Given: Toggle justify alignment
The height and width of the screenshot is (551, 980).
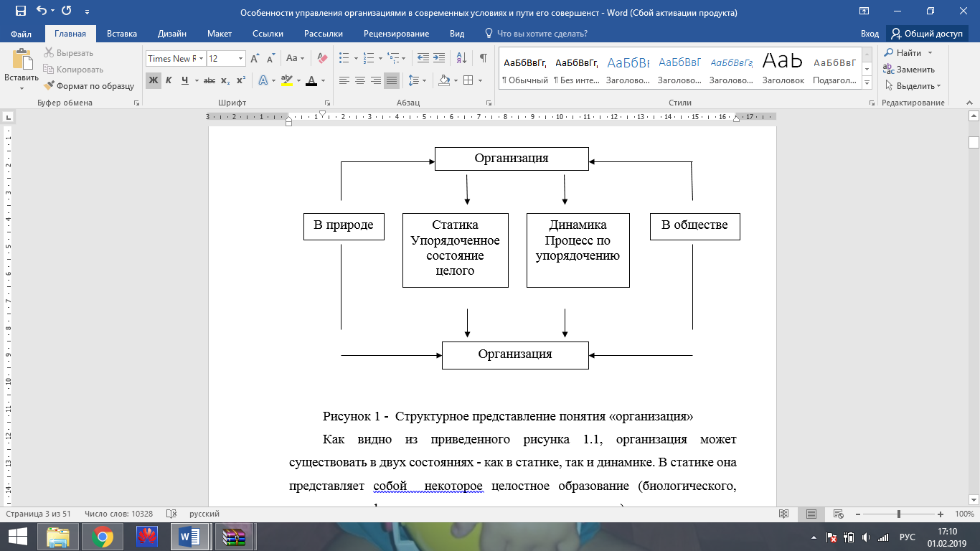Looking at the screenshot, I should pos(392,80).
